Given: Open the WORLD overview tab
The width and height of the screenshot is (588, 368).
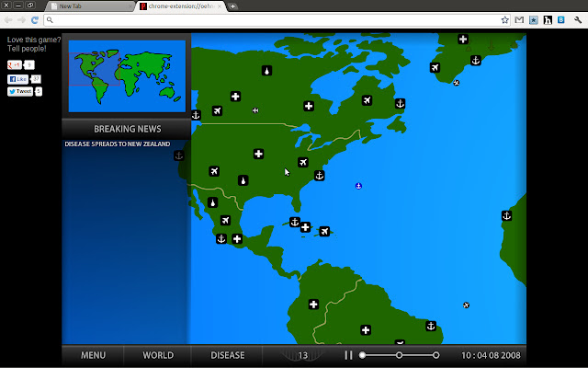Looking at the screenshot, I should coord(158,355).
